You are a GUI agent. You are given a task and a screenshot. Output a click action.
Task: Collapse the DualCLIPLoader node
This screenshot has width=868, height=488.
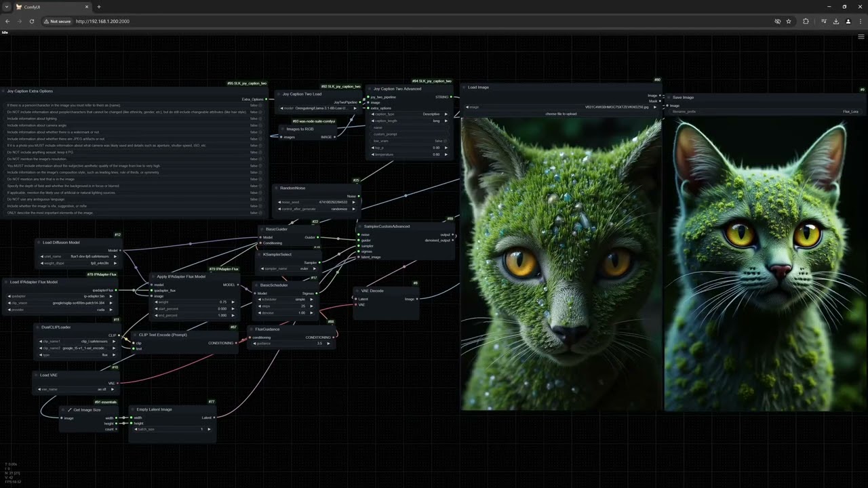[37, 327]
